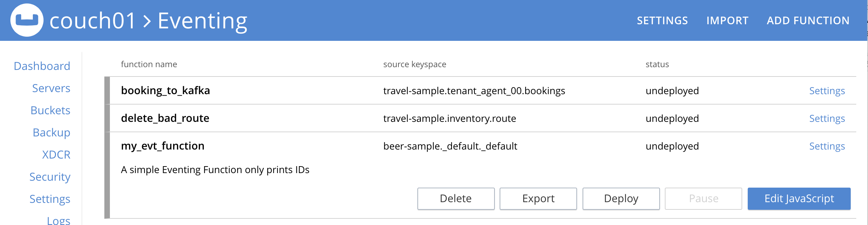Click the Edit JavaScript button

799,198
